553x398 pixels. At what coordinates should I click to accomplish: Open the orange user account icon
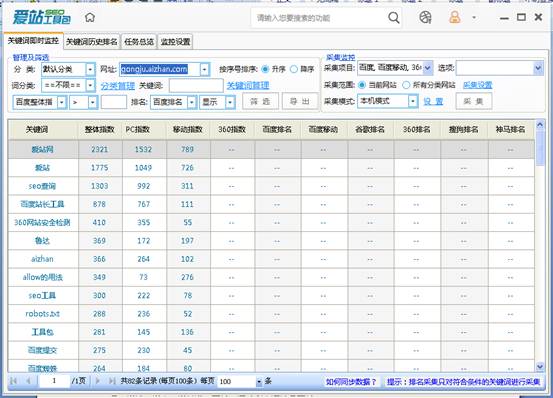[455, 17]
